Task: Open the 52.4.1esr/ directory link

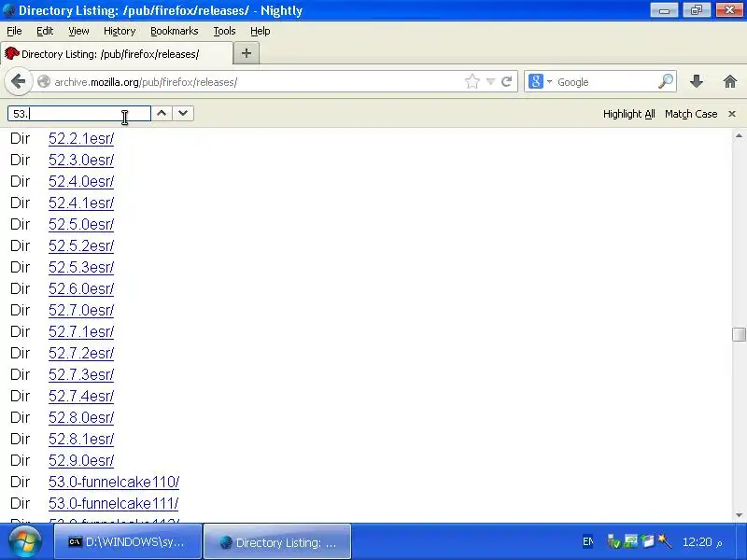Action: (x=81, y=203)
